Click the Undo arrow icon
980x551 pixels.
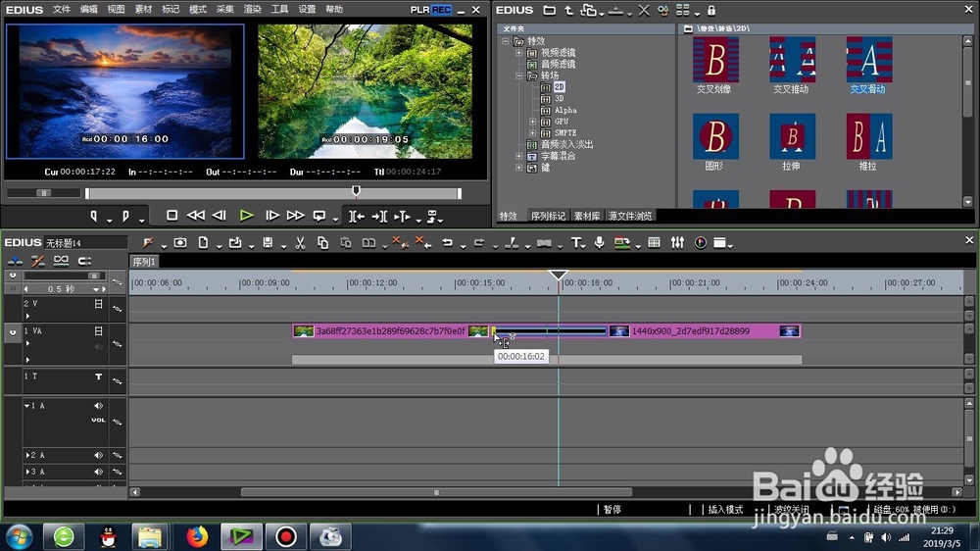tap(447, 243)
